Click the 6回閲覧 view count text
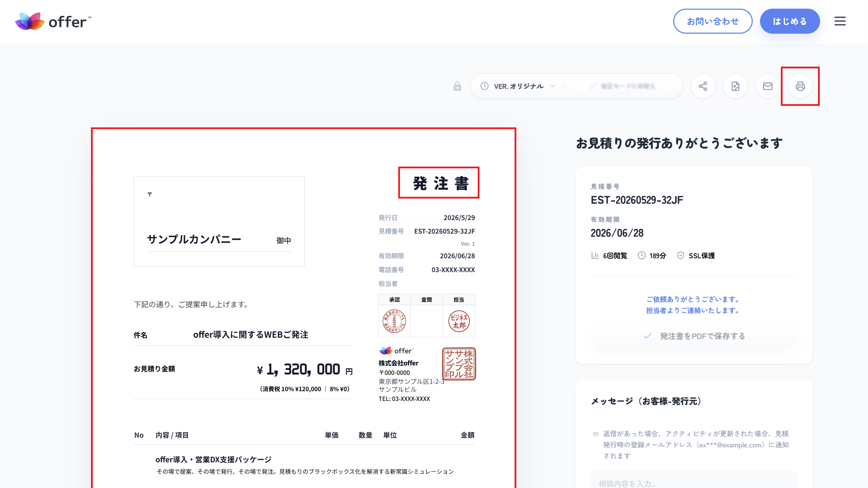The width and height of the screenshot is (868, 488). 615,256
